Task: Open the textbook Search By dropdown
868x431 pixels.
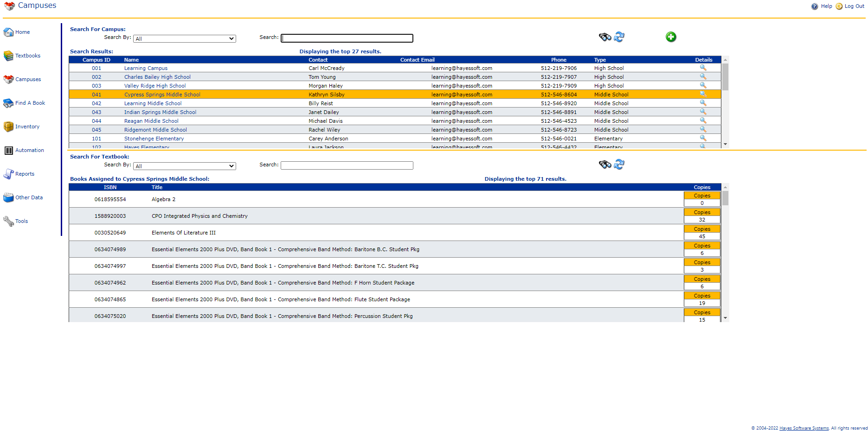Action: (x=185, y=166)
